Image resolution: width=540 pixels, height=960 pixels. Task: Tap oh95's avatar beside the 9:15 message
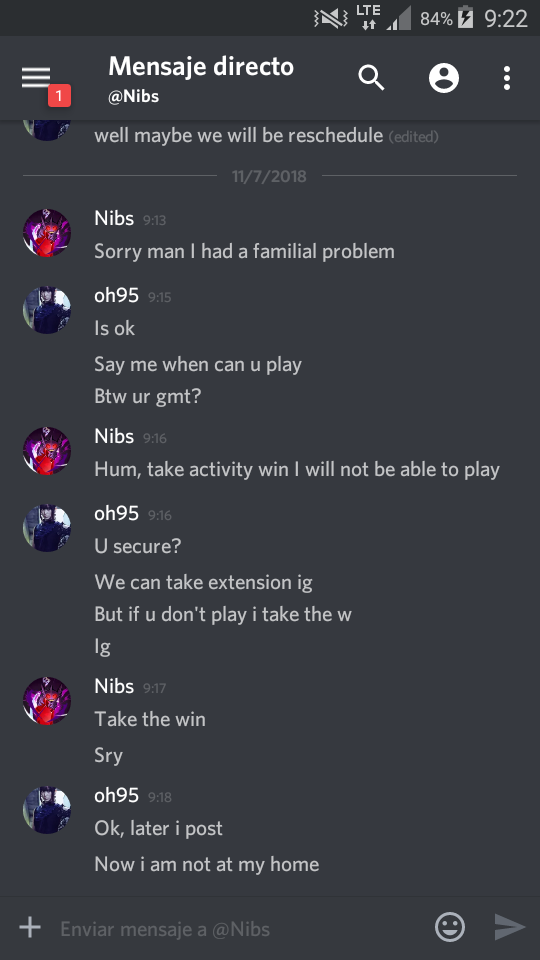(x=47, y=310)
